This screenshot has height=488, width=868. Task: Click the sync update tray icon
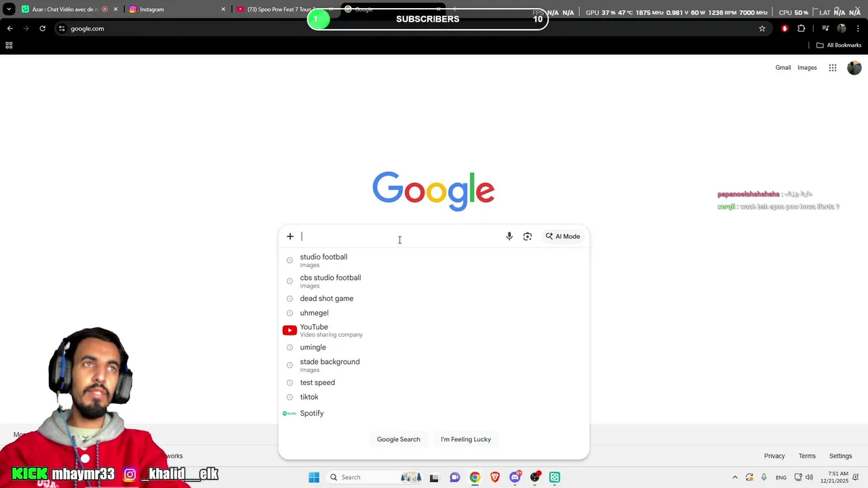749,477
